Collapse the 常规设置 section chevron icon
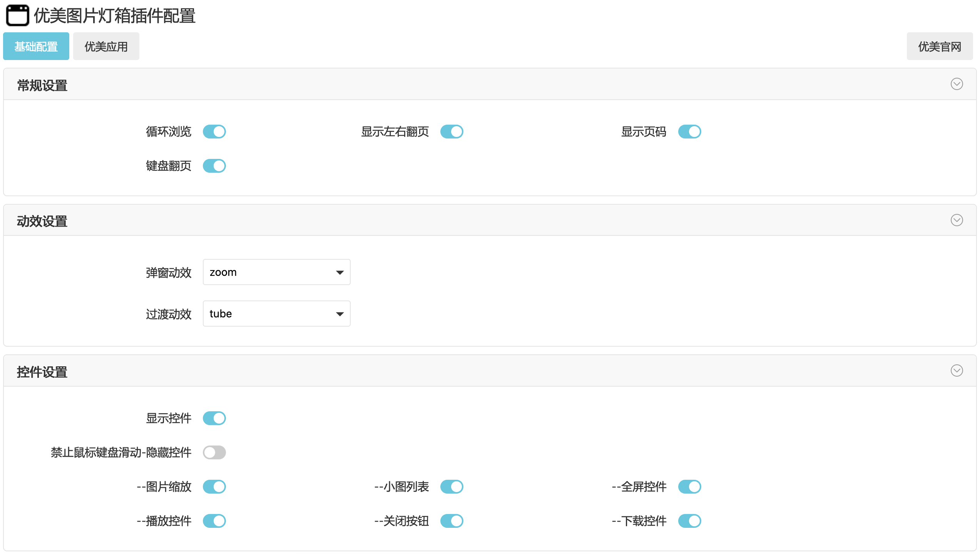 point(956,84)
